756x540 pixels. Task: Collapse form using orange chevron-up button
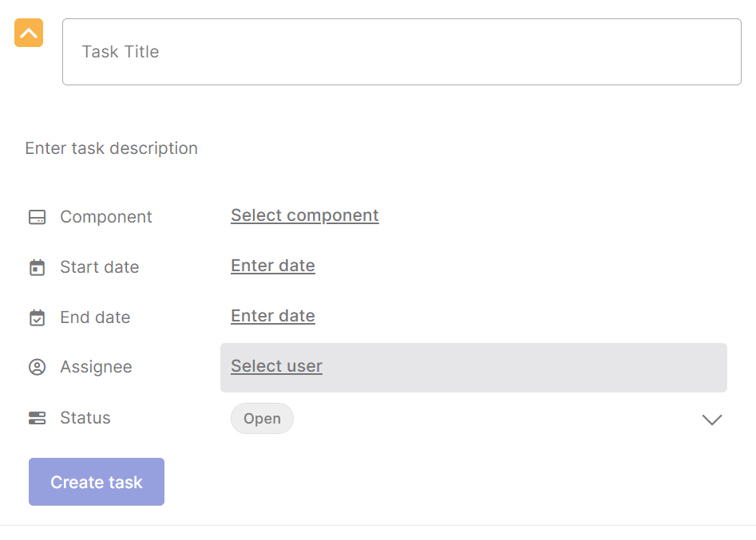click(x=29, y=33)
